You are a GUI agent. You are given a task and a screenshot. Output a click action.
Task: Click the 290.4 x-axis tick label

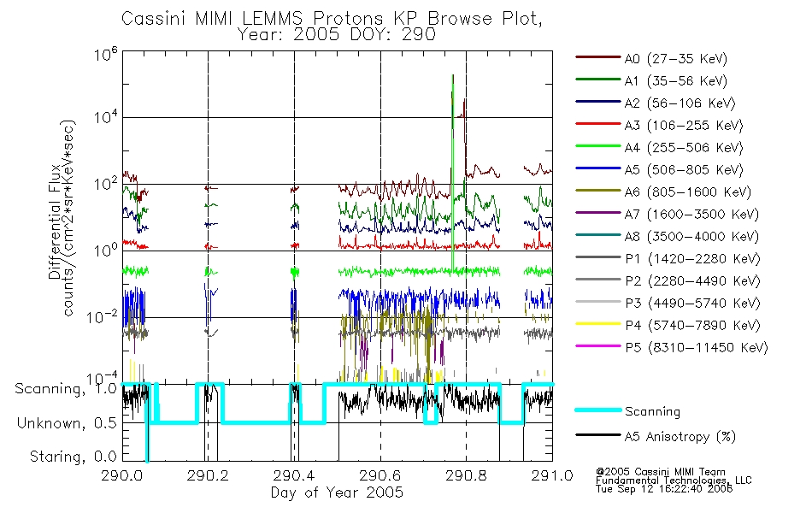pyautogui.click(x=294, y=475)
